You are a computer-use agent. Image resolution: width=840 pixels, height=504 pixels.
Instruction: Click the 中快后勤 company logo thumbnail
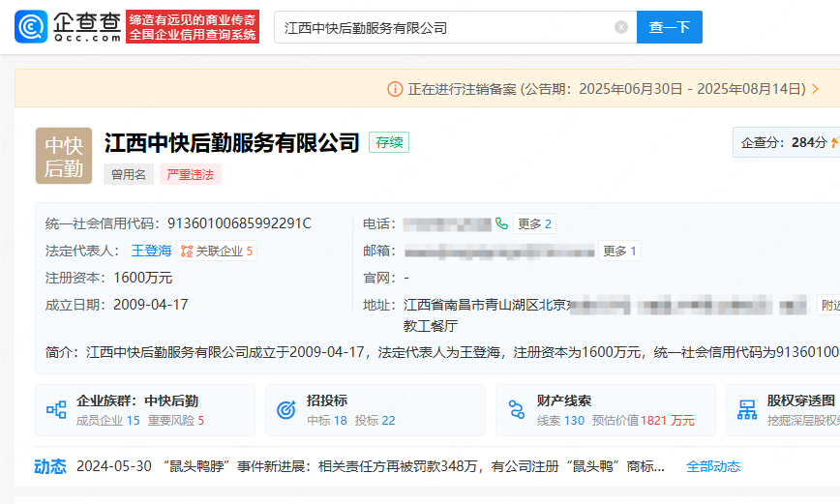click(x=64, y=156)
